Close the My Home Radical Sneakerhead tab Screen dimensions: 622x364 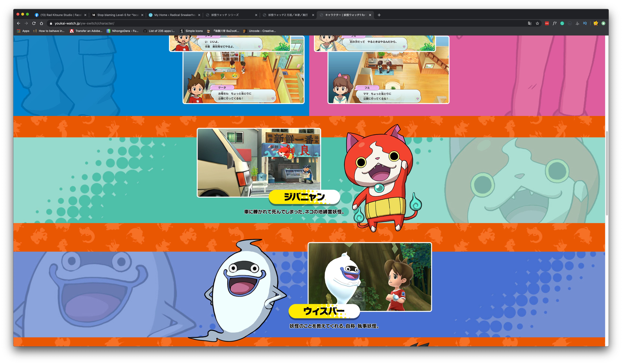click(199, 15)
